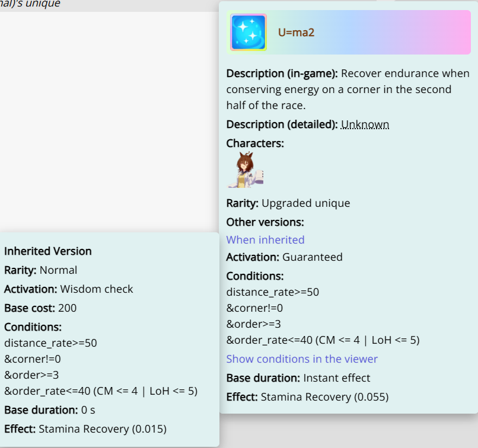
Task: Click the dotted-underlined Unknown description text
Action: point(365,124)
